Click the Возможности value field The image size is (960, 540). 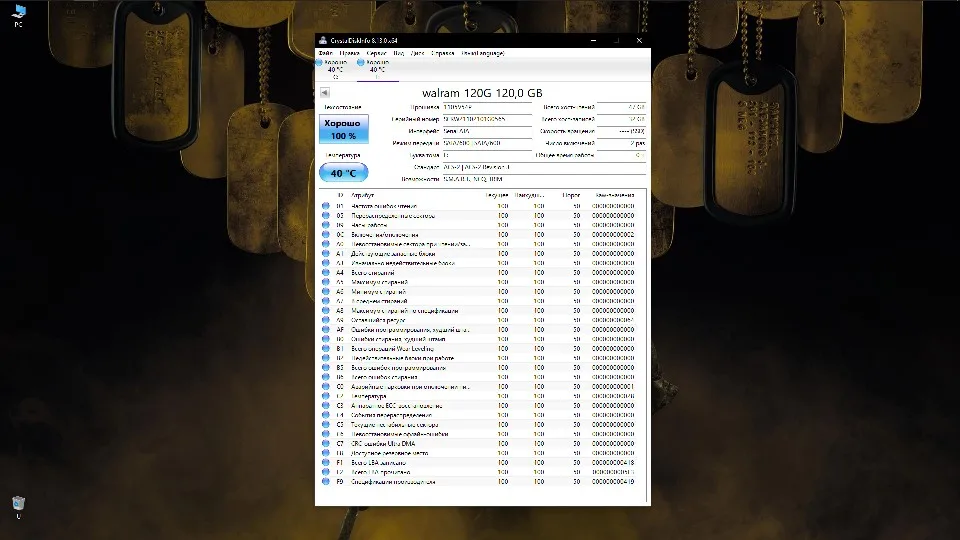click(544, 179)
